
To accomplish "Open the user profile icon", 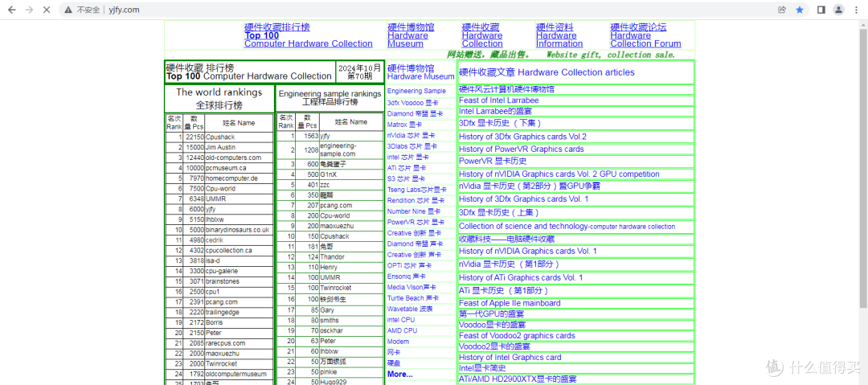I will (838, 10).
